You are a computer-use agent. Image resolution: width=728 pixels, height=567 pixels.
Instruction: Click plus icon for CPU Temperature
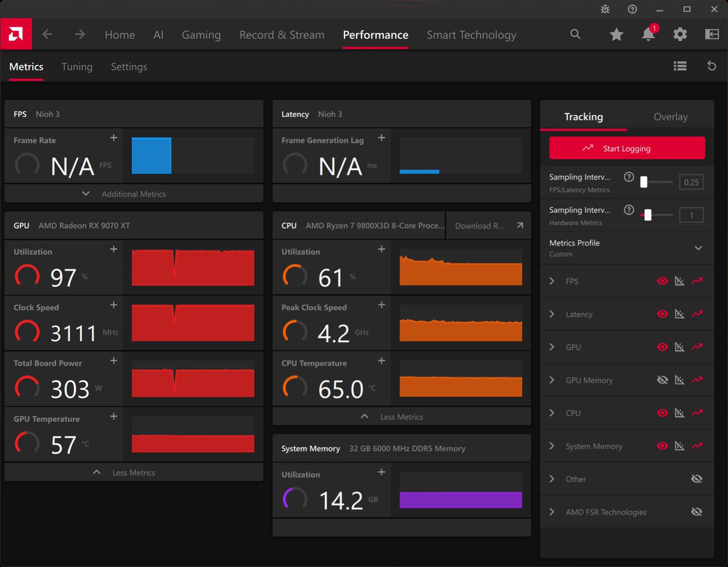coord(382,361)
